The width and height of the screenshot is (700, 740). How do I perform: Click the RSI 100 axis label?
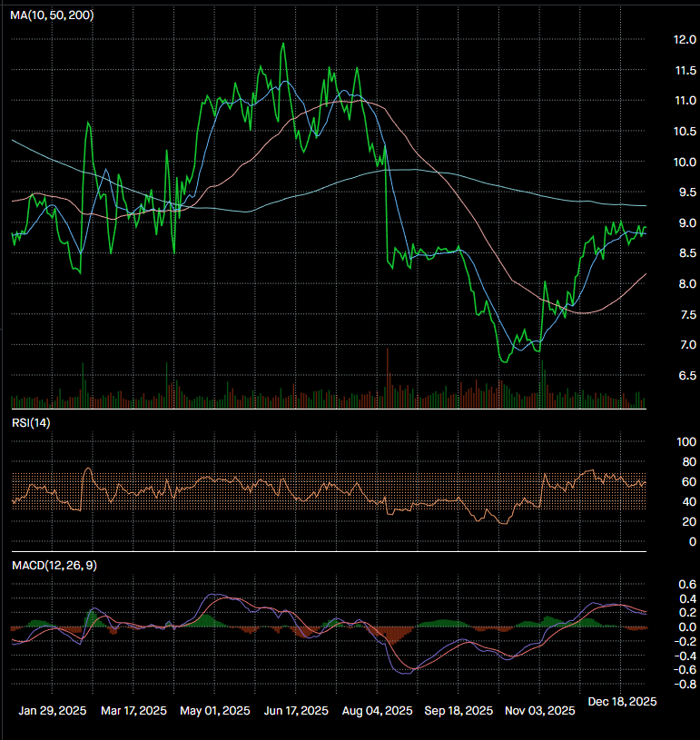click(x=686, y=442)
